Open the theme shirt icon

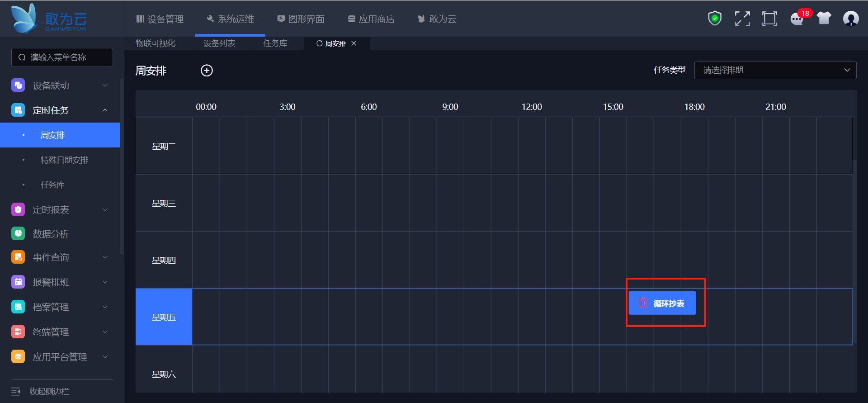coord(824,18)
